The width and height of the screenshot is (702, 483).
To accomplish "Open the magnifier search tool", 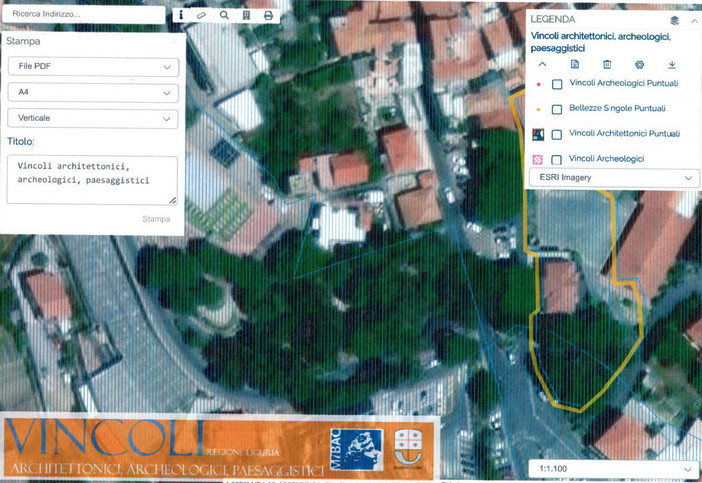I will (224, 16).
